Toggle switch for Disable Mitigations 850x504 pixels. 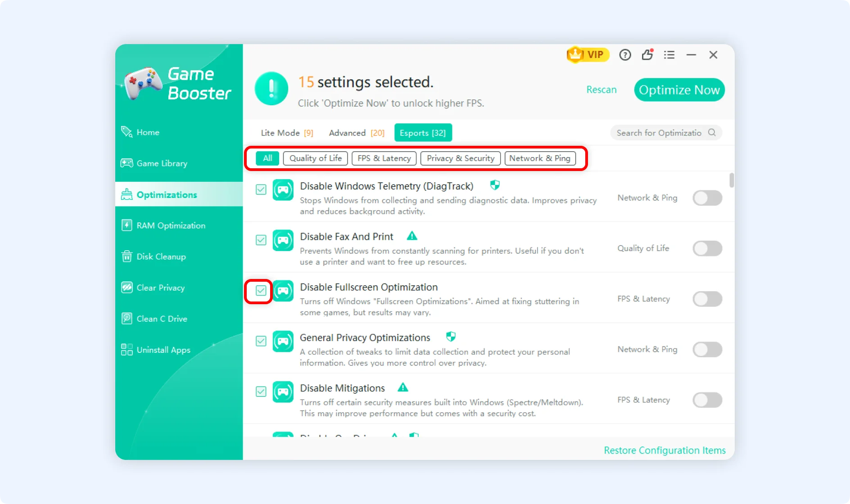[707, 400]
